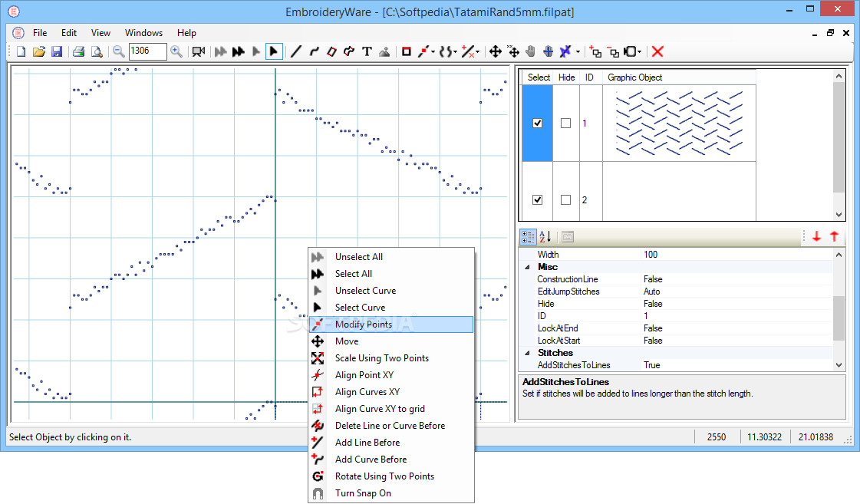This screenshot has width=860, height=504.
Task: Click the zoom value field showing 1306
Action: (147, 51)
